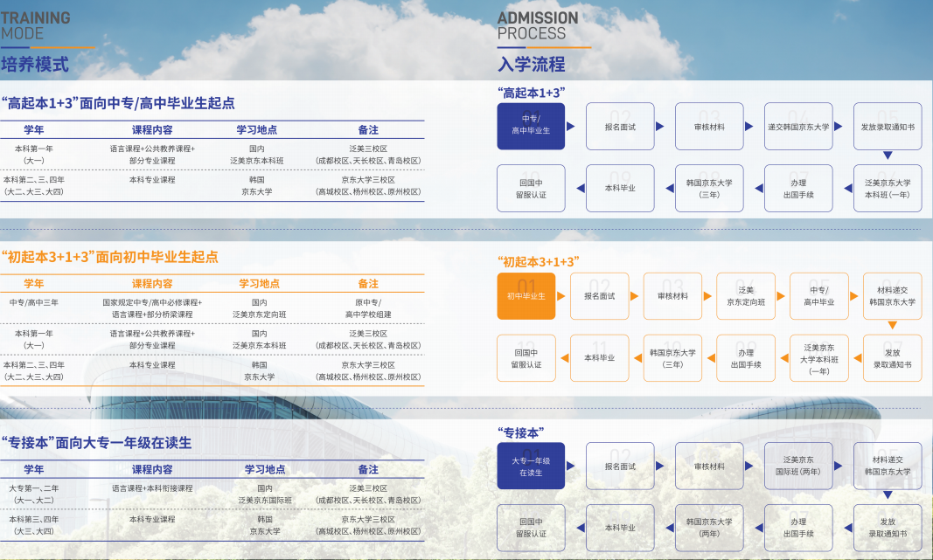Click orange '学习地点' header in 初起本 table
The width and height of the screenshot is (933, 560).
260,284
